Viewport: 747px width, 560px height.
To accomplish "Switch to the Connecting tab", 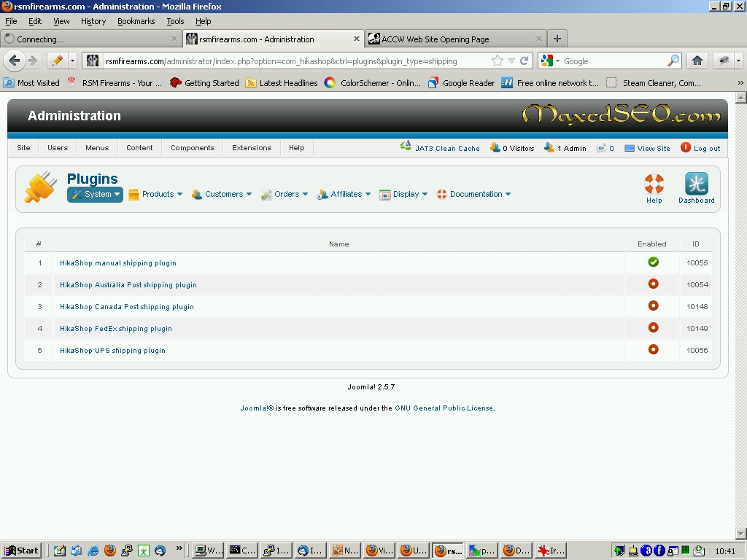I will coord(91,39).
